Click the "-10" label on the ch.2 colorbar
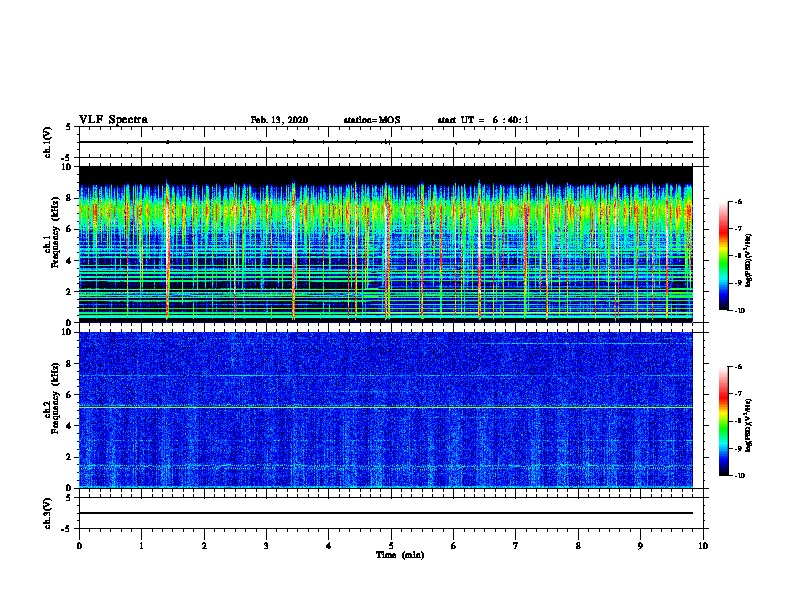The width and height of the screenshot is (792, 612). pyautogui.click(x=739, y=476)
